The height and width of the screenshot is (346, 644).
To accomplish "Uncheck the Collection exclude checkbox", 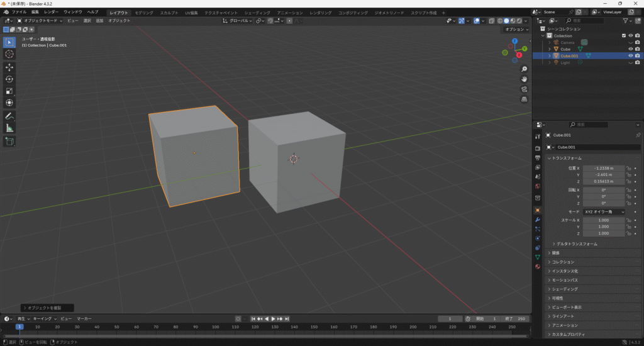I will point(624,36).
